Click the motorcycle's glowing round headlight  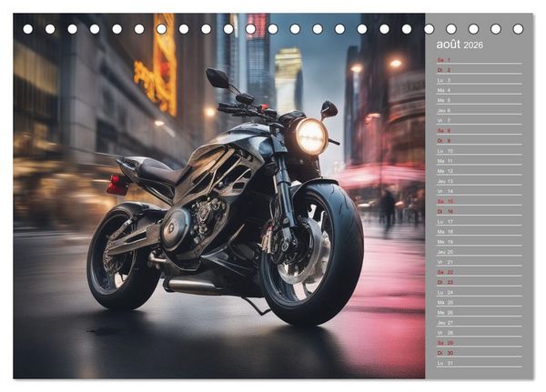tap(311, 136)
